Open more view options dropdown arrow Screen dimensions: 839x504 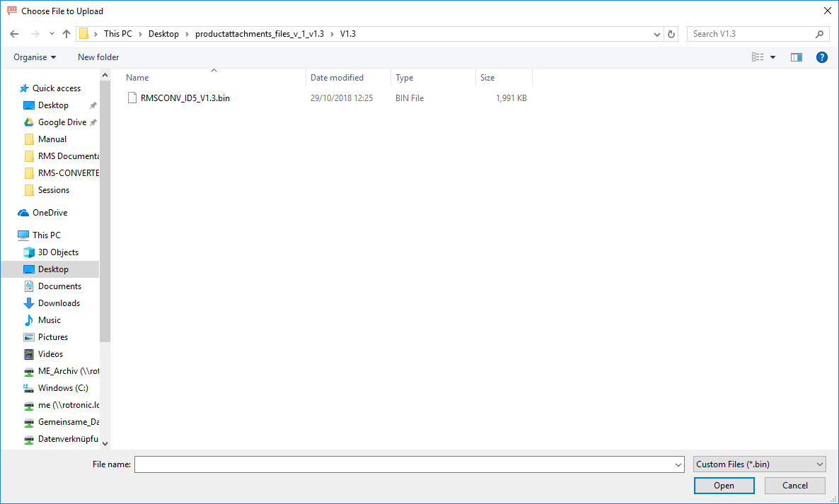[x=773, y=57]
